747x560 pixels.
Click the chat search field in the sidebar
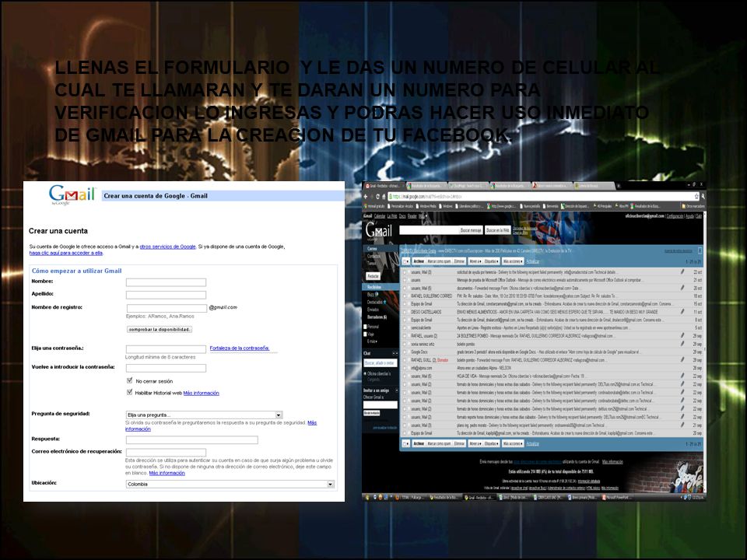(x=381, y=363)
